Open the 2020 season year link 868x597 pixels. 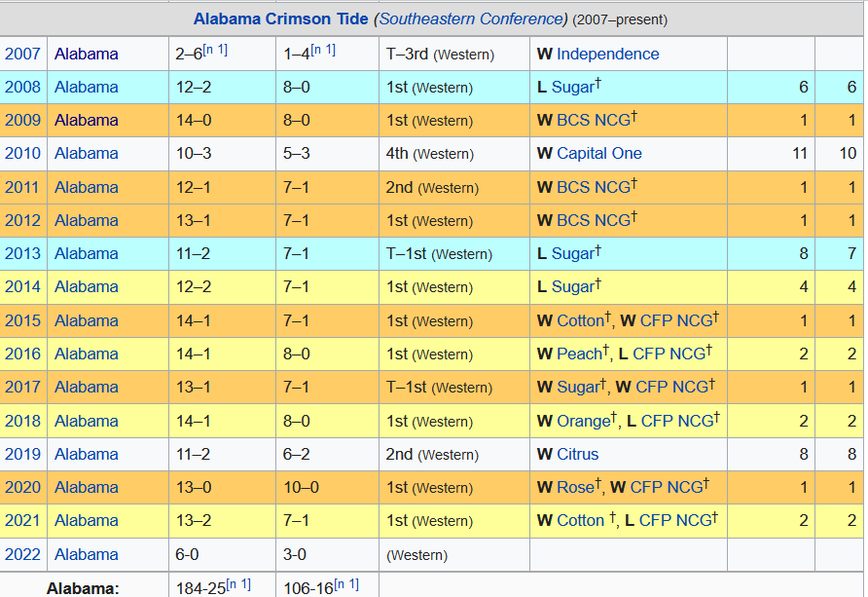(22, 487)
